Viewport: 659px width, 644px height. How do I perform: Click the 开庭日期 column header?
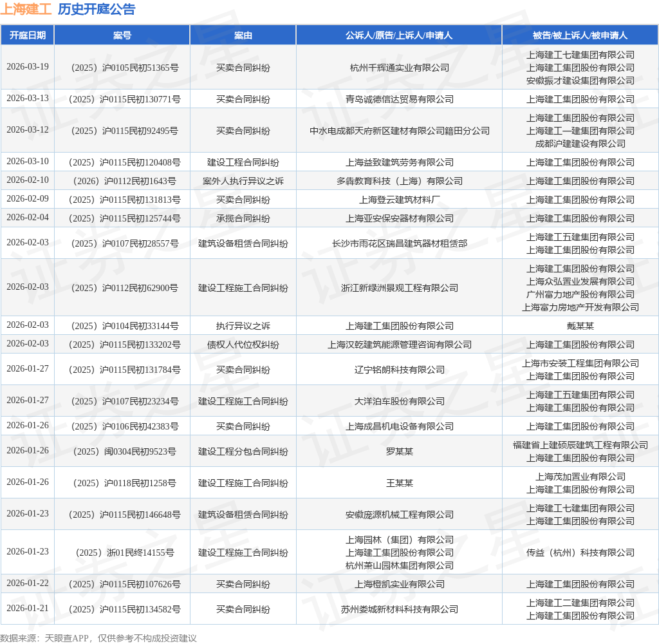27,35
